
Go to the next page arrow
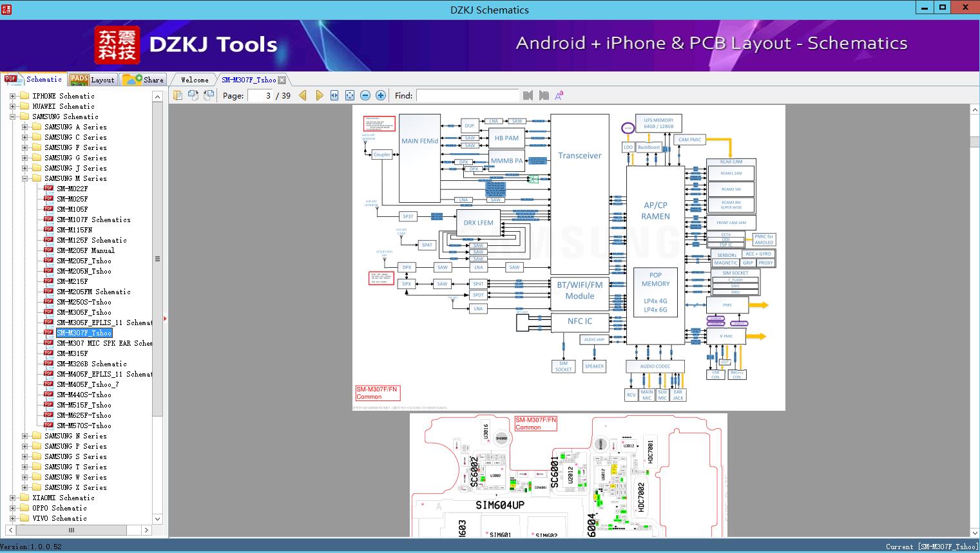(x=319, y=95)
